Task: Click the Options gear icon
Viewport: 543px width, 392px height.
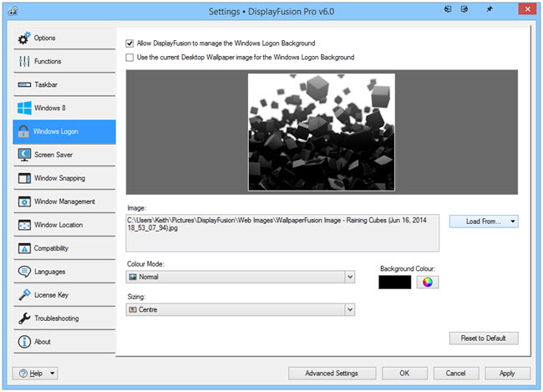Action: [24, 38]
